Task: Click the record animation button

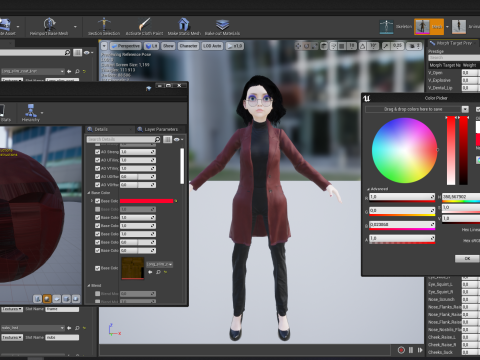Action: pyautogui.click(x=401, y=350)
